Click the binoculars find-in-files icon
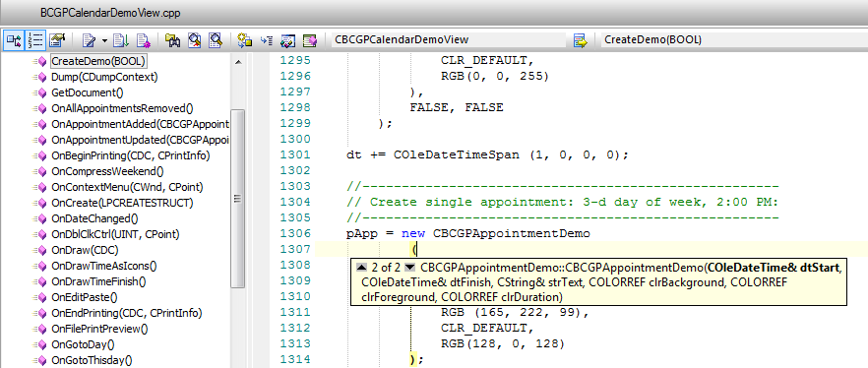The height and width of the screenshot is (368, 868). point(173,39)
